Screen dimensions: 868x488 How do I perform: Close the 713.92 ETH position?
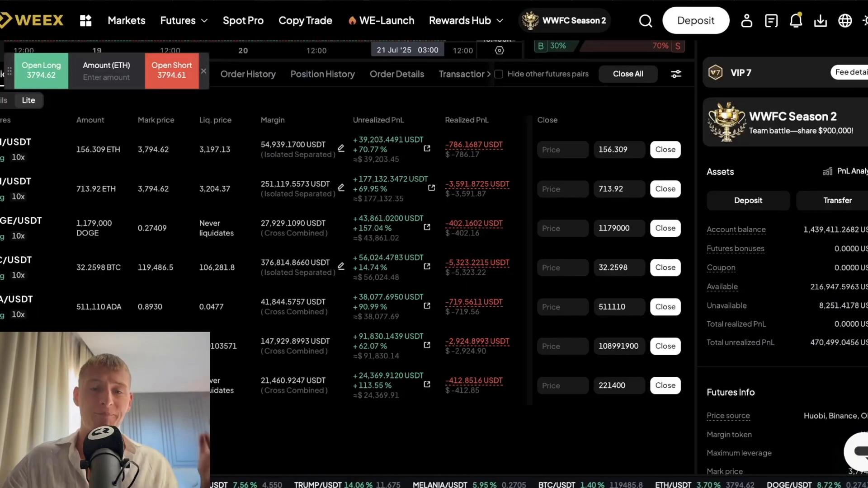click(x=665, y=189)
